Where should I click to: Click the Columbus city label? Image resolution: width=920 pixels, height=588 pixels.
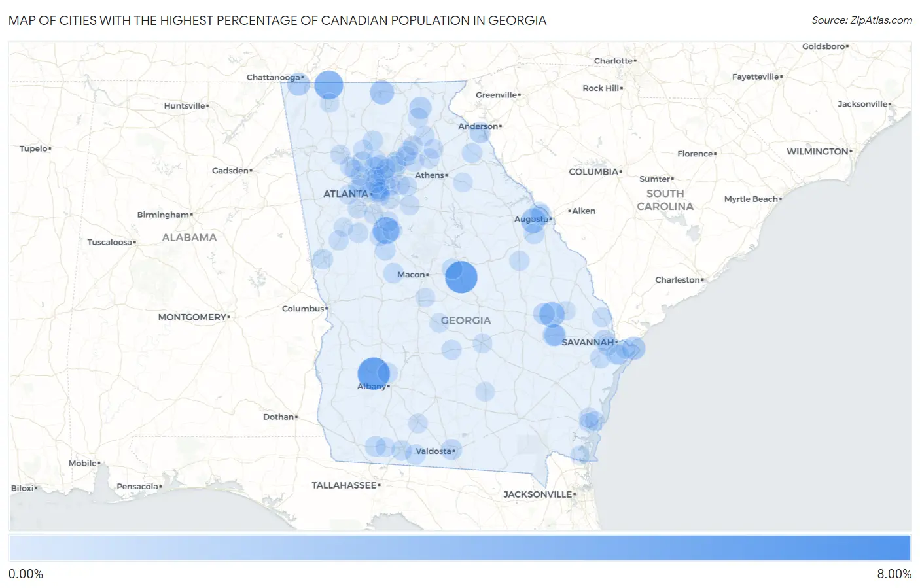(x=303, y=309)
